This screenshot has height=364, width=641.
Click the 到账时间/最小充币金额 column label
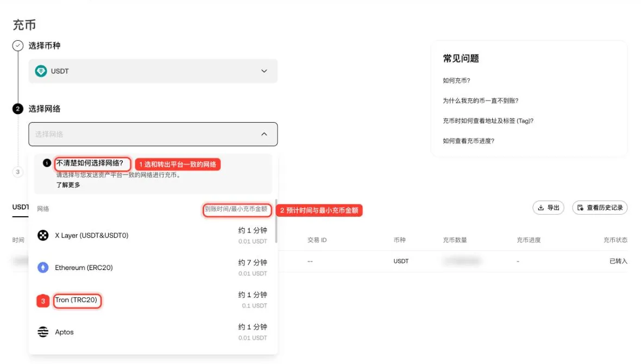tap(236, 209)
